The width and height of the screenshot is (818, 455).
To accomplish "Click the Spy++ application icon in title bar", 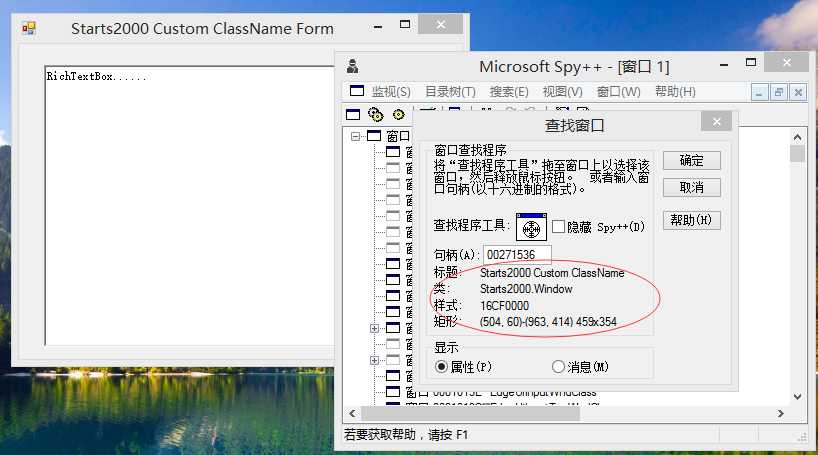I will tap(353, 66).
